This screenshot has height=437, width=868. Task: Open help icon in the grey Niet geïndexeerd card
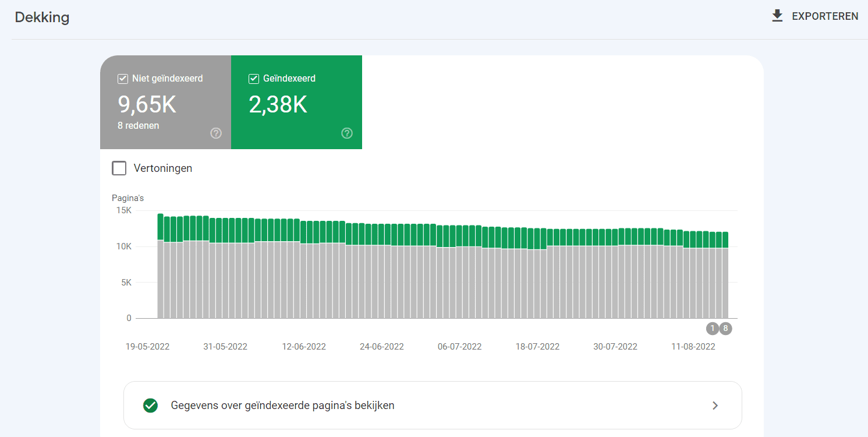pyautogui.click(x=216, y=133)
